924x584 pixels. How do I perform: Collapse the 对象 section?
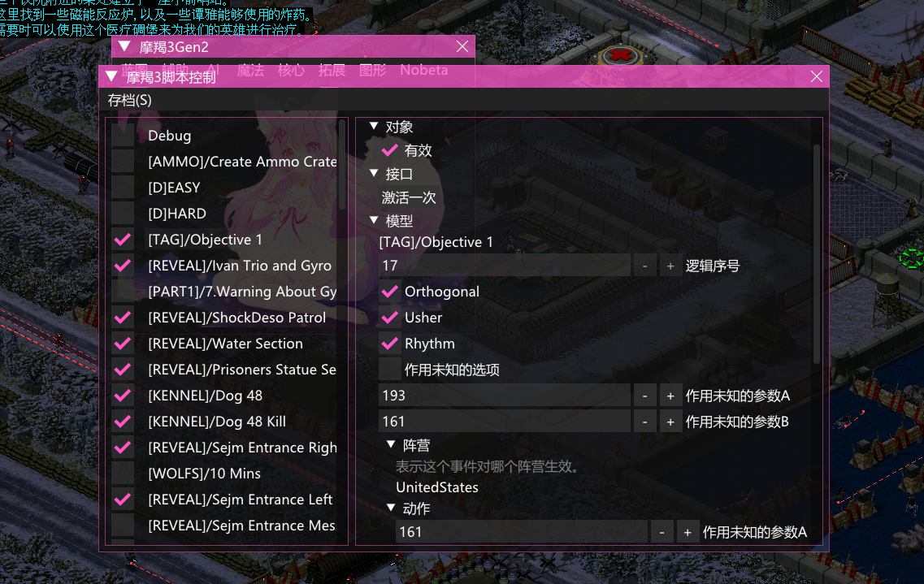click(374, 126)
